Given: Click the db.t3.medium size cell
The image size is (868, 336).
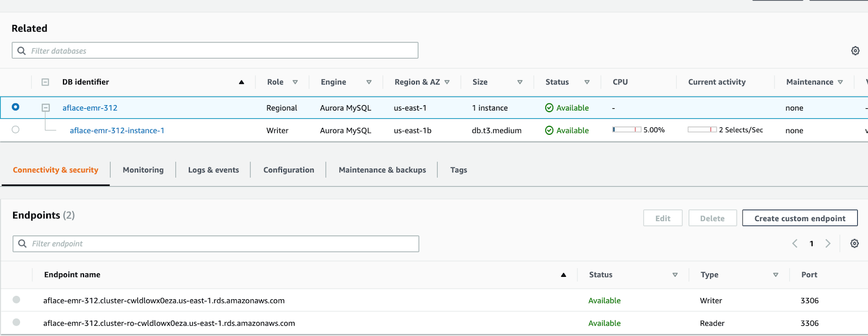Looking at the screenshot, I should point(496,131).
